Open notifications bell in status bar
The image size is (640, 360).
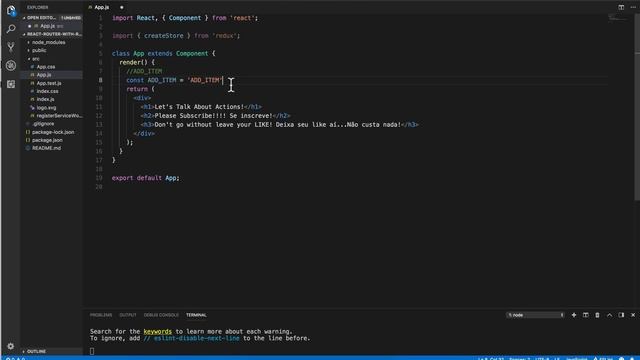coord(632,358)
